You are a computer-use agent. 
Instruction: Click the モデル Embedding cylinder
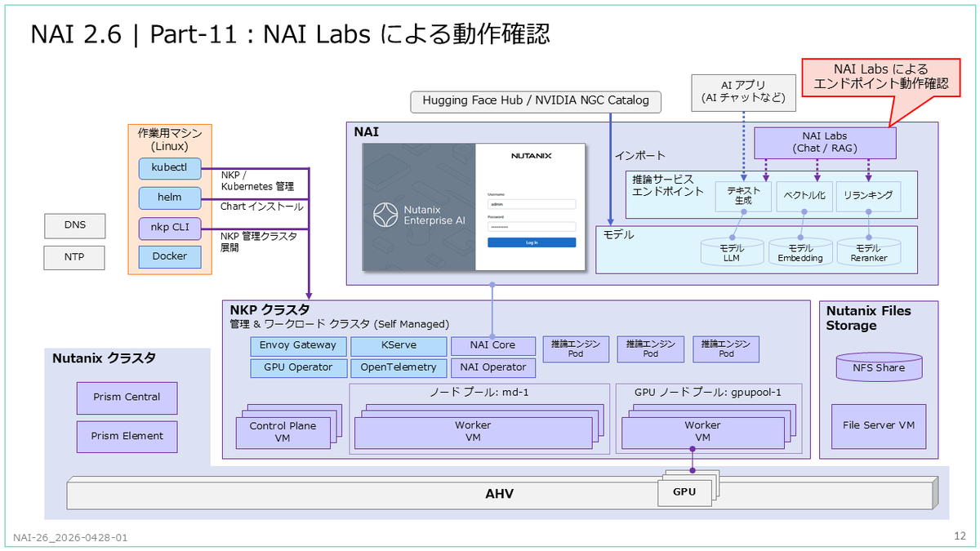[800, 252]
